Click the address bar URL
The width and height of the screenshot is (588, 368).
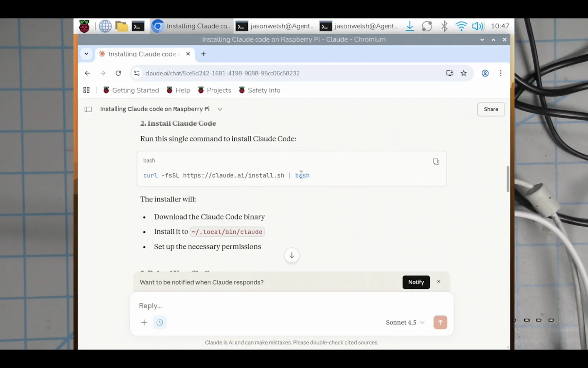point(222,73)
